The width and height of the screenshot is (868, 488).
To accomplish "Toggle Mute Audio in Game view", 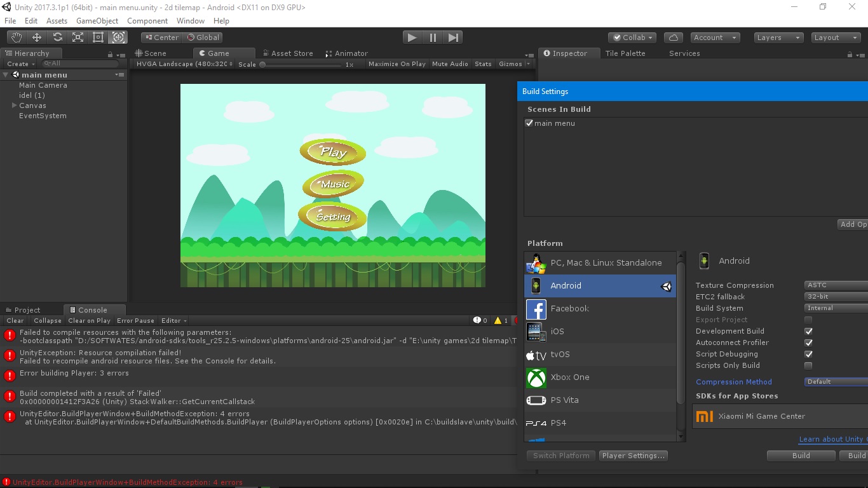I will coord(450,64).
